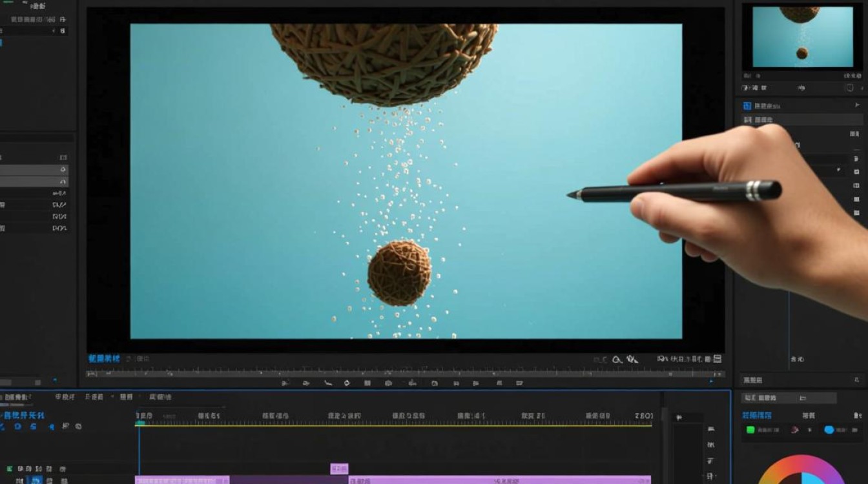Click the blue square panel icon in the right sidebar header
Screen dimensions: 868x484
click(747, 106)
